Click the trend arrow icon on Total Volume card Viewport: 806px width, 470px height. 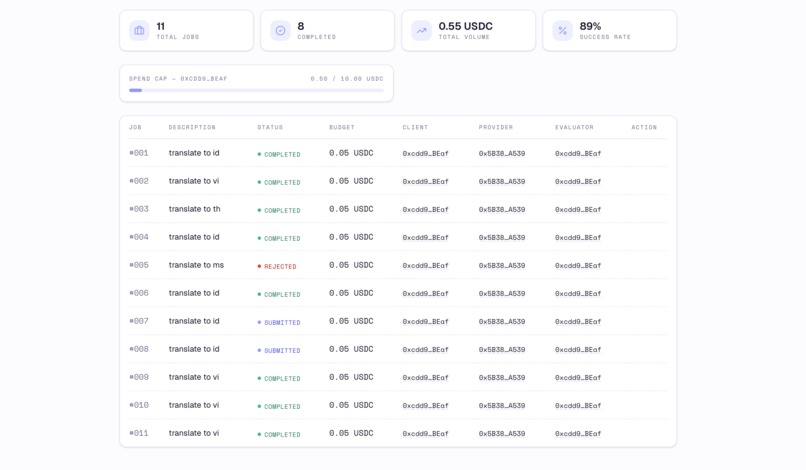(x=422, y=31)
